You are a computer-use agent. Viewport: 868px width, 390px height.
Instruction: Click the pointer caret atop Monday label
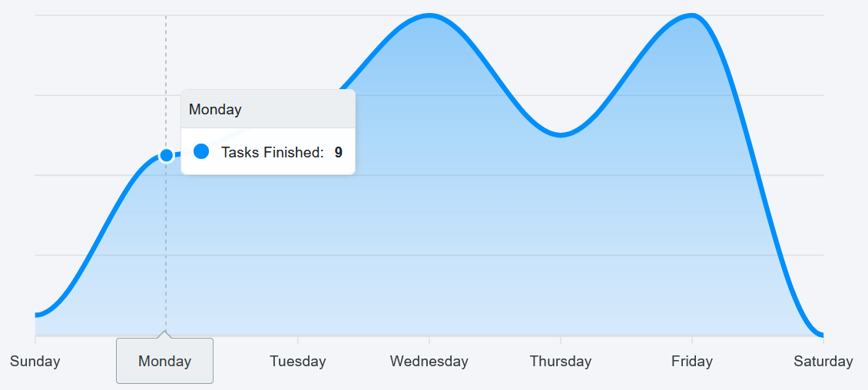pos(164,334)
